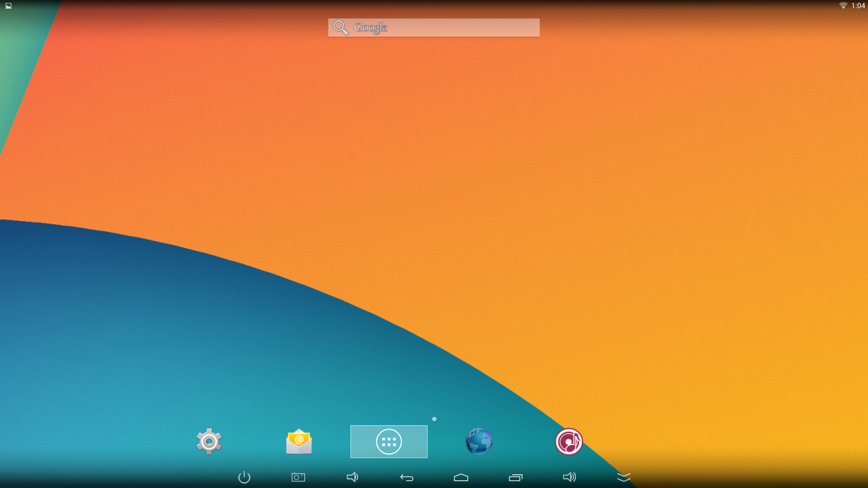This screenshot has height=488, width=868.
Task: Open the Settings app from the dock
Action: [x=209, y=441]
